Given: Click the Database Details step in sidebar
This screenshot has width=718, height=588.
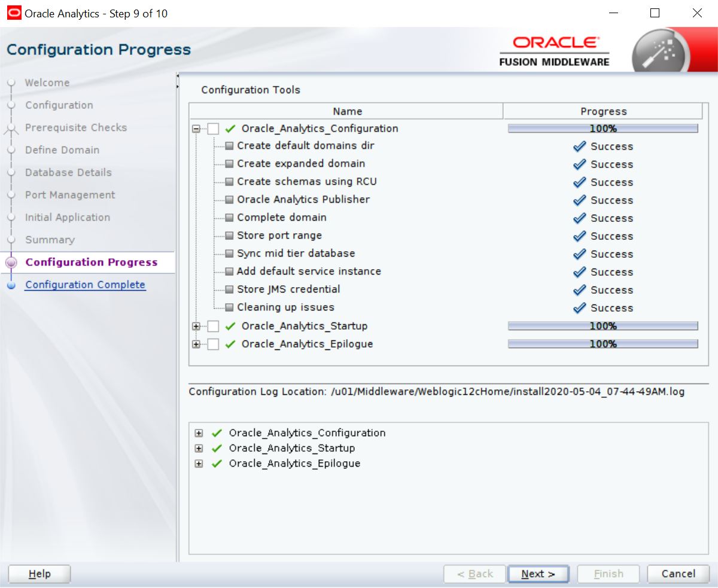Looking at the screenshot, I should point(68,172).
